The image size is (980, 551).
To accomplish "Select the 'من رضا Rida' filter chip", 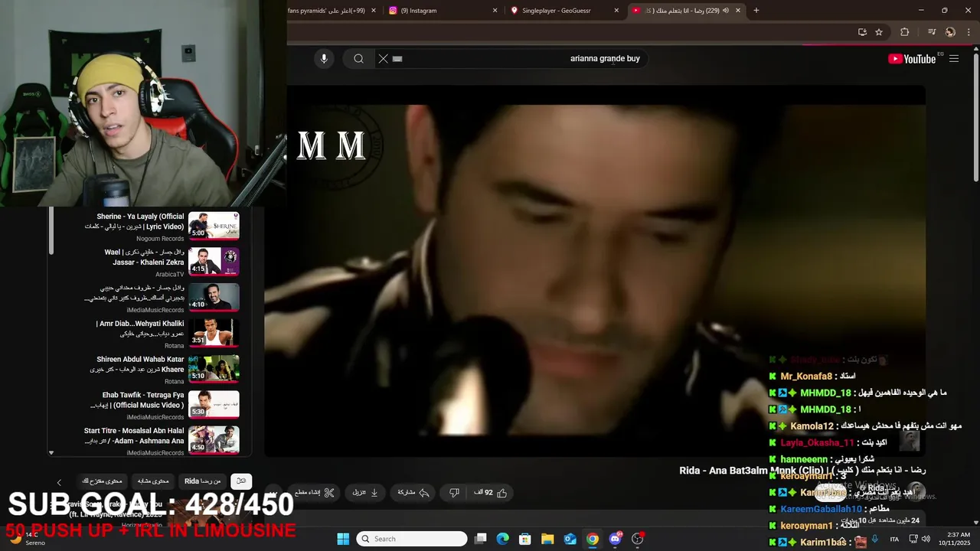I will [203, 481].
